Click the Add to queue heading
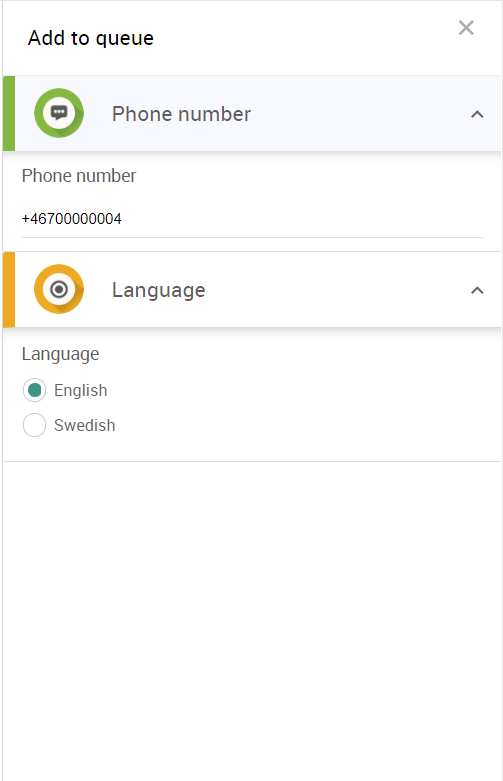 [x=91, y=38]
